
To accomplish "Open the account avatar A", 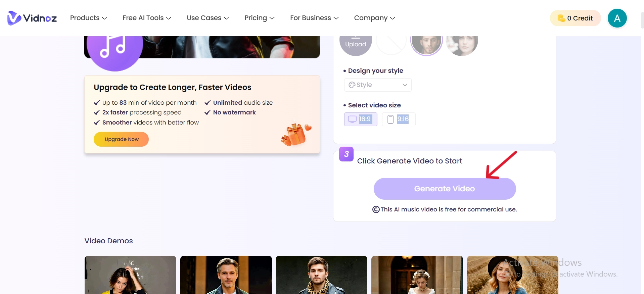I will click(x=617, y=18).
